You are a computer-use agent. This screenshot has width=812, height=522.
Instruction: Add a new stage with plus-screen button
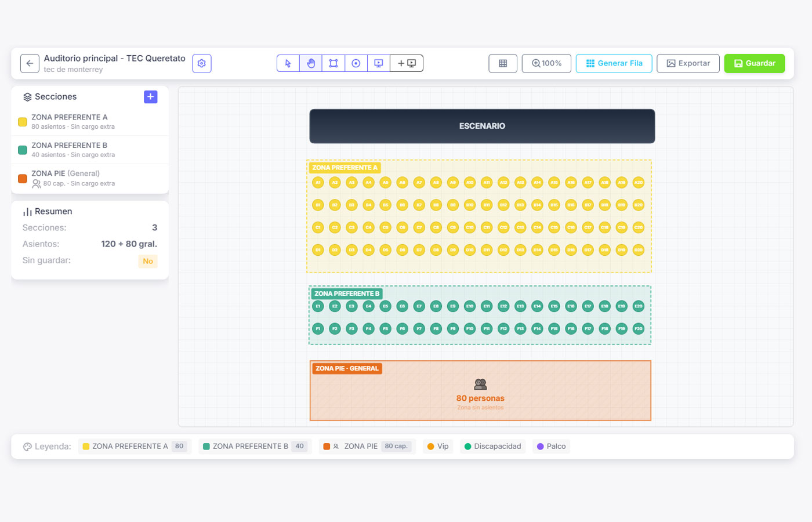(x=407, y=63)
